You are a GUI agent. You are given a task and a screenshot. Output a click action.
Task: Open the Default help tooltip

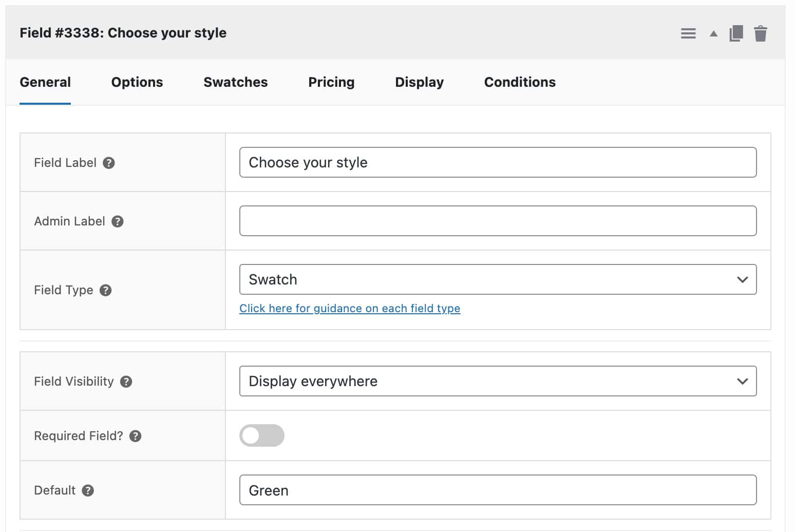point(87,490)
